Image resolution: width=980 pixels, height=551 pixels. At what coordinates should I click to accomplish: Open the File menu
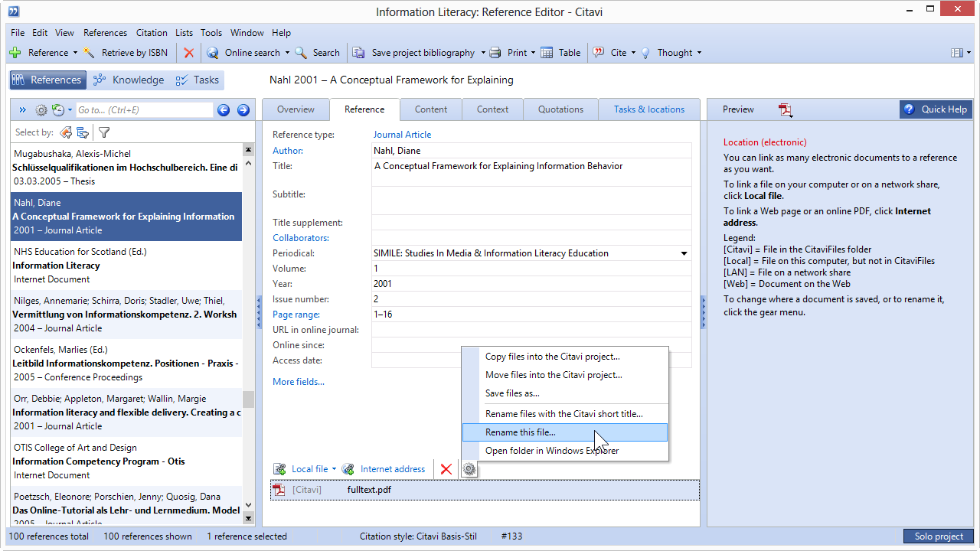click(x=18, y=33)
